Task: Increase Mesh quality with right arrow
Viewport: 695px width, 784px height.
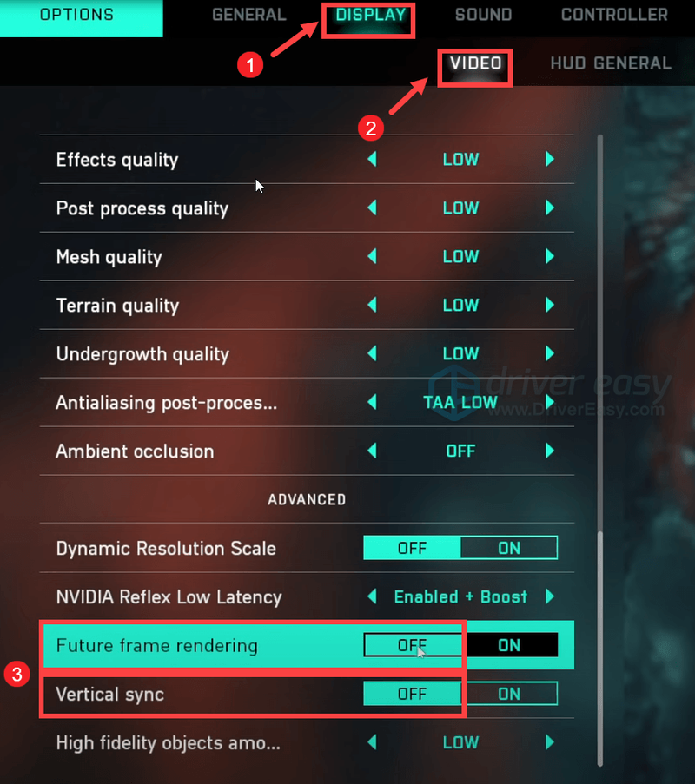Action: coord(549,256)
